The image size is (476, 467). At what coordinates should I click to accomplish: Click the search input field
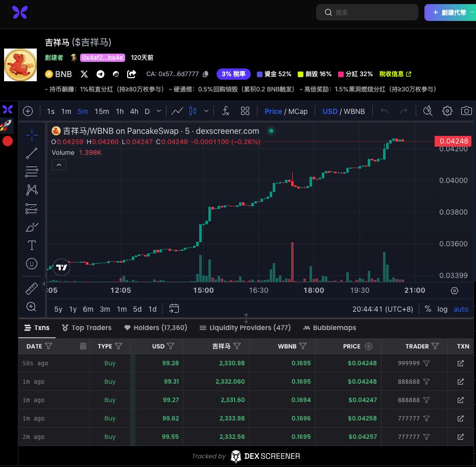[x=367, y=12]
